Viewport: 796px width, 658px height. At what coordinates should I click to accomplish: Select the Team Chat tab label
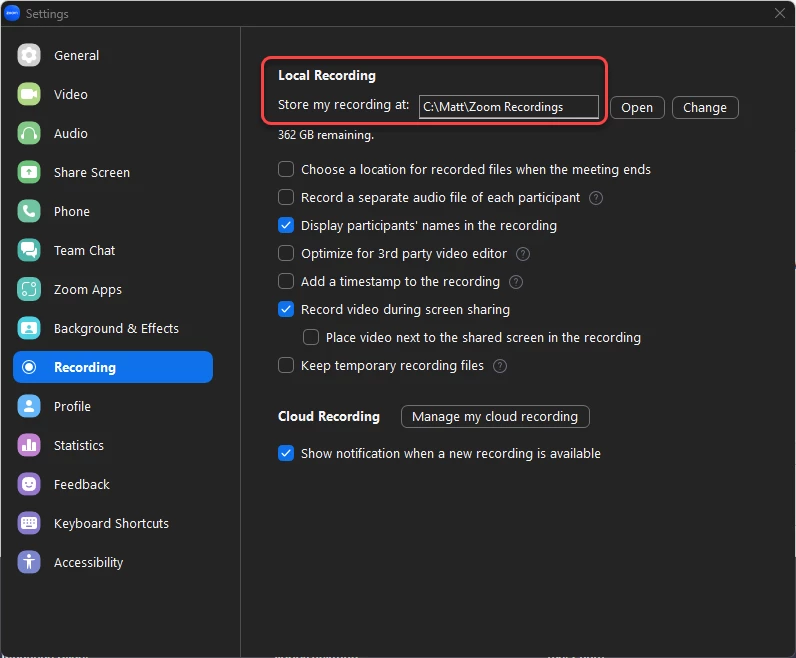click(x=84, y=251)
